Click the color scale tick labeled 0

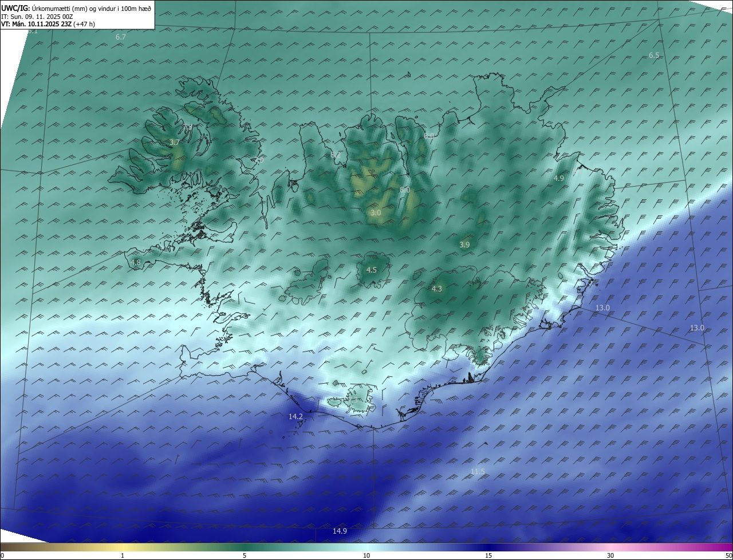(2, 555)
